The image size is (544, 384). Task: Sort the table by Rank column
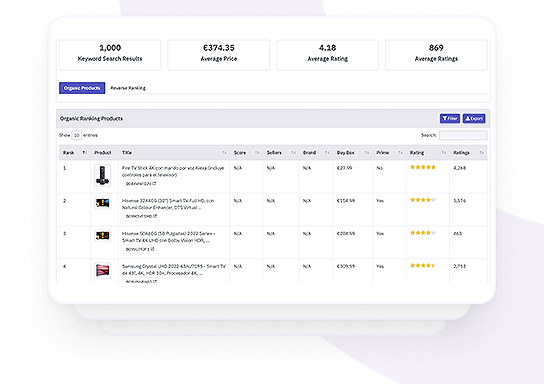point(84,153)
